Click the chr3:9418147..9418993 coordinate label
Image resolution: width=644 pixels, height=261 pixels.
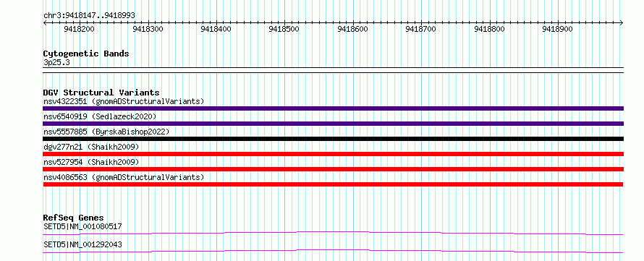coord(89,16)
